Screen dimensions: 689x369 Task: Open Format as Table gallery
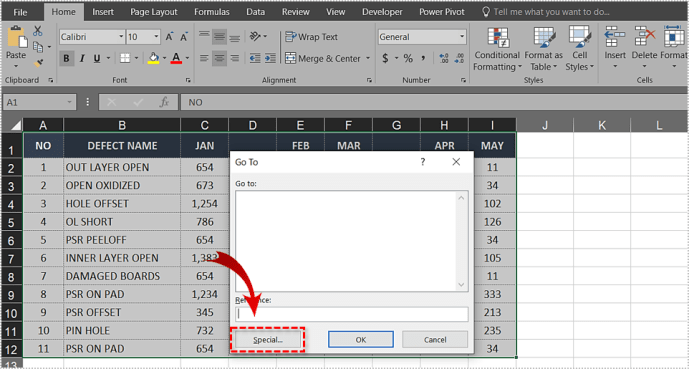tap(544, 49)
